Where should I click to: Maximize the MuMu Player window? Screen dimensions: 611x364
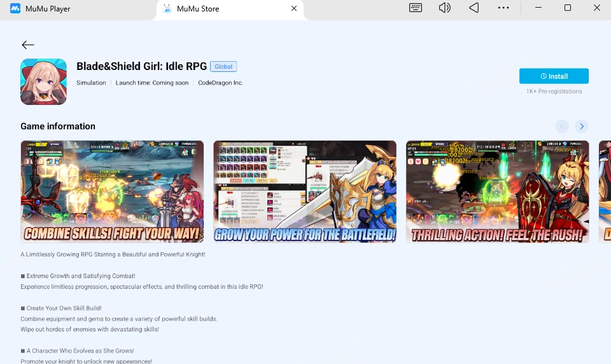click(x=567, y=8)
